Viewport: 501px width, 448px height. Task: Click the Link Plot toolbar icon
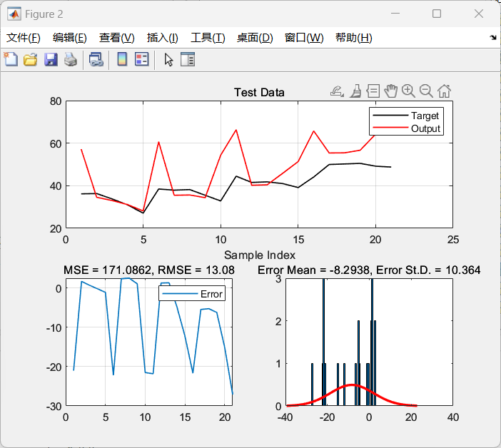click(96, 60)
